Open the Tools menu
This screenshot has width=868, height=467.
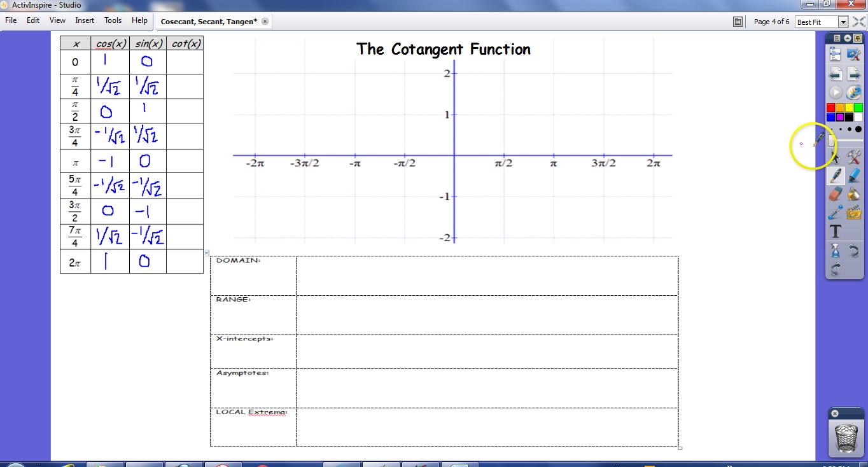(113, 20)
